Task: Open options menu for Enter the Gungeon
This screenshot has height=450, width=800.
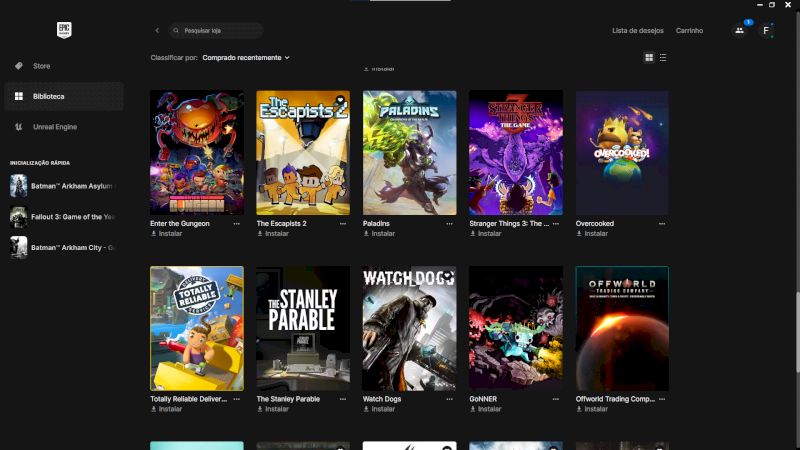Action: click(237, 224)
